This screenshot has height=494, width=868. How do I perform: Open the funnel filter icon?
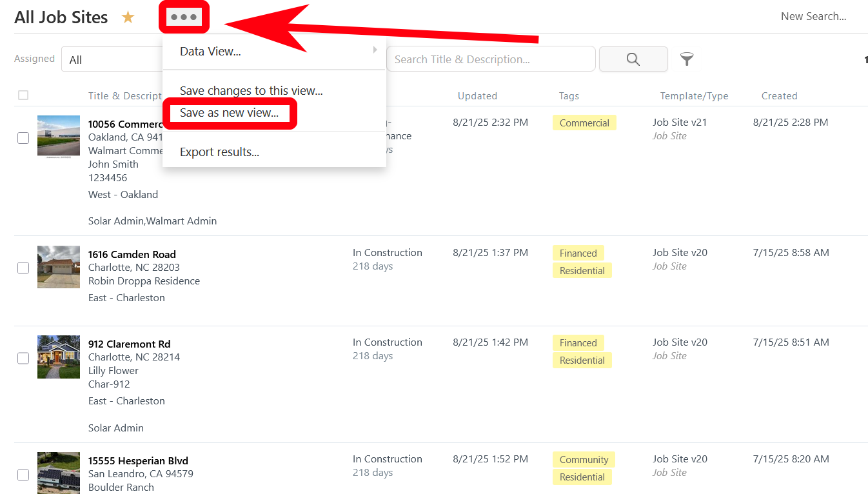pos(687,59)
